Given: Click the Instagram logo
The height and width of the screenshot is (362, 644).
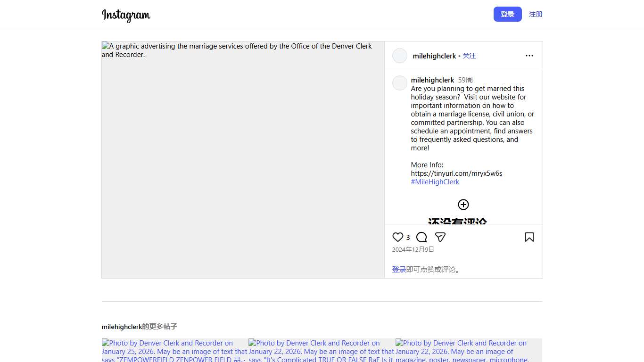Looking at the screenshot, I should coord(126,15).
